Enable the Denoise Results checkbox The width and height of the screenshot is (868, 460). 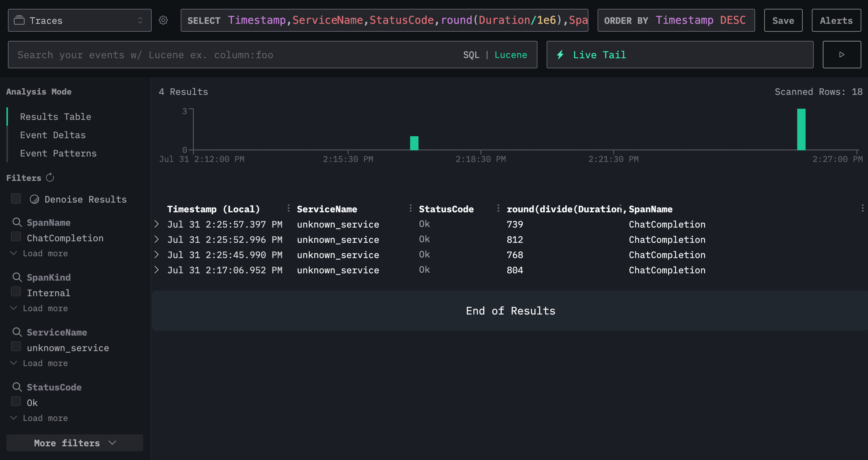coord(16,199)
